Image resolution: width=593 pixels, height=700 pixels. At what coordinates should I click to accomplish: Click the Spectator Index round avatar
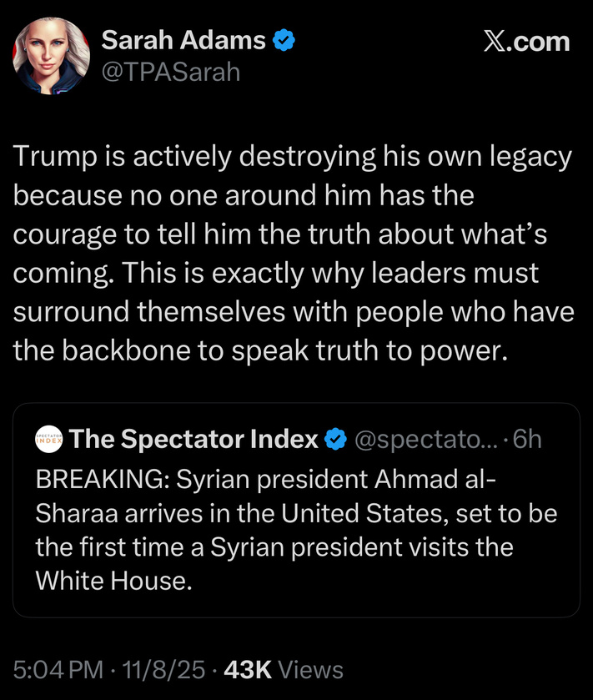click(49, 439)
